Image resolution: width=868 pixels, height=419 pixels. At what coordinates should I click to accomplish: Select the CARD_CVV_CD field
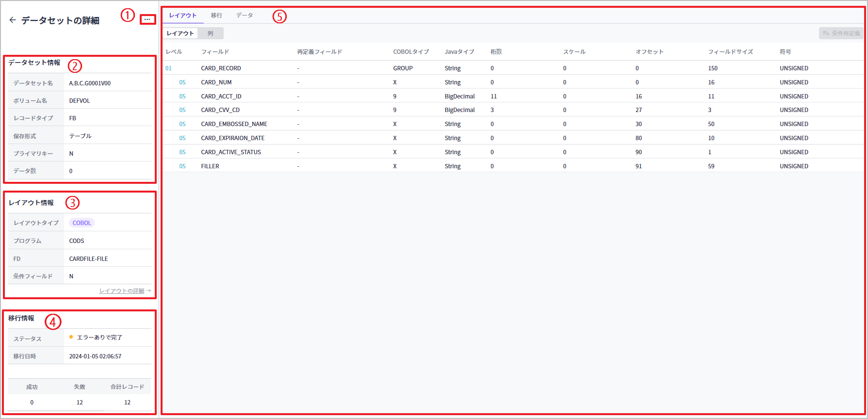coord(220,110)
